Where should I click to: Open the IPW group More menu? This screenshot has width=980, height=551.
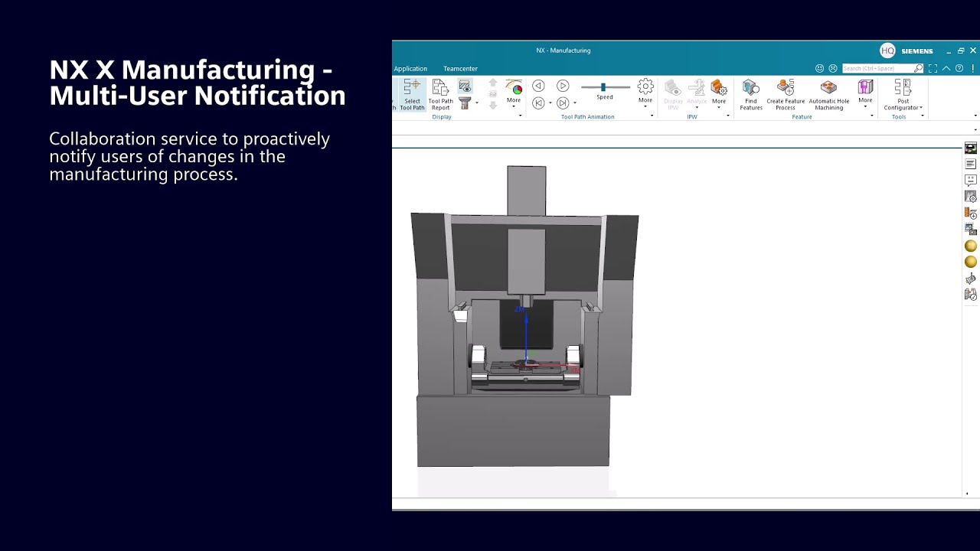click(x=719, y=93)
